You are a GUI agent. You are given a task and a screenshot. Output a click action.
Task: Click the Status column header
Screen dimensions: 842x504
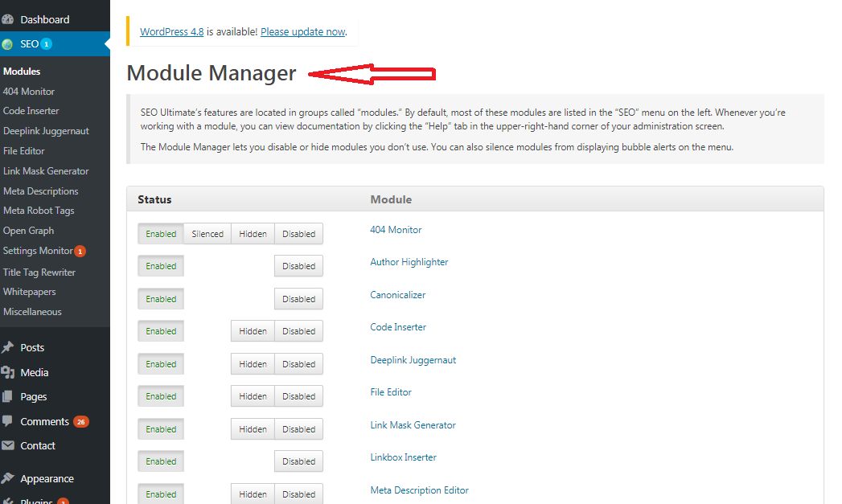[154, 199]
